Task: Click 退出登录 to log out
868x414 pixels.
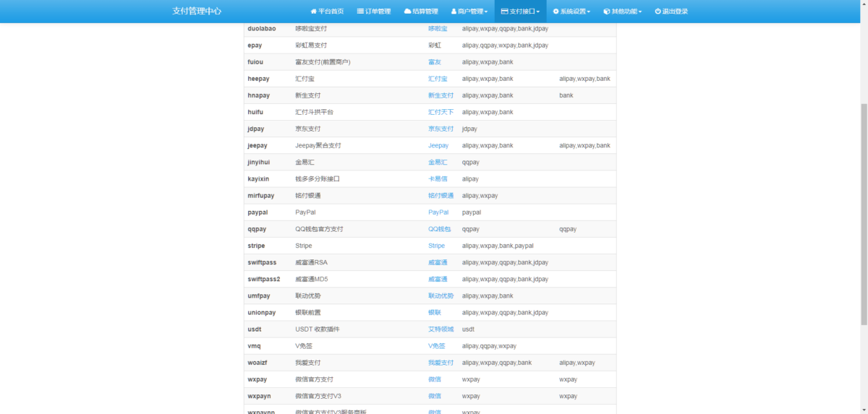Action: click(671, 12)
